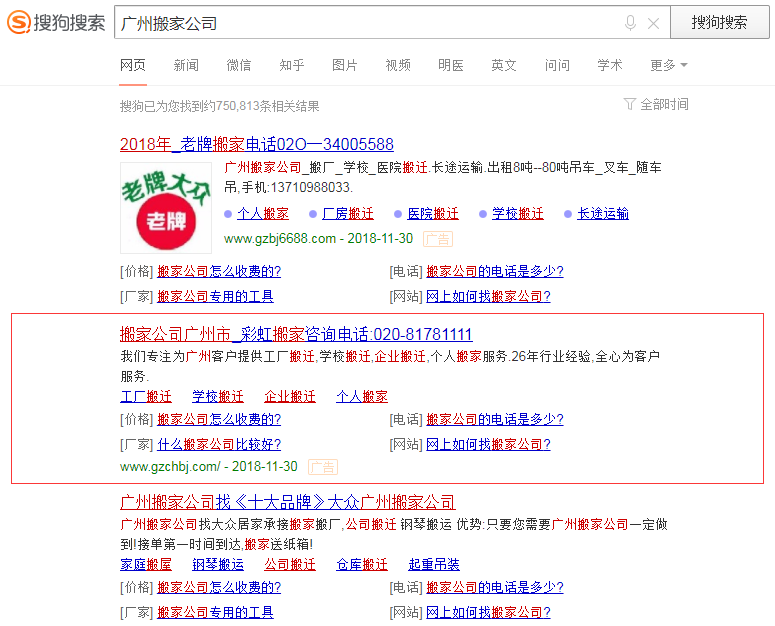
Task: Open the 仓库搬迁 sublink
Action: click(362, 564)
